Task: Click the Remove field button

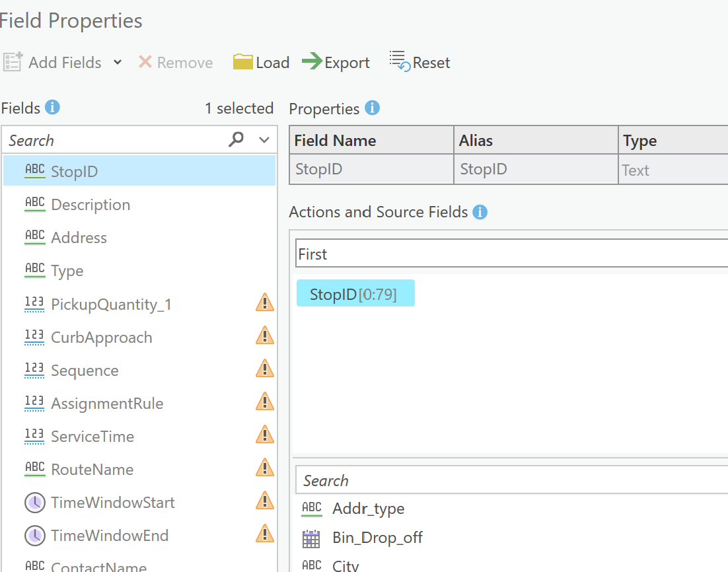Action: [x=176, y=63]
